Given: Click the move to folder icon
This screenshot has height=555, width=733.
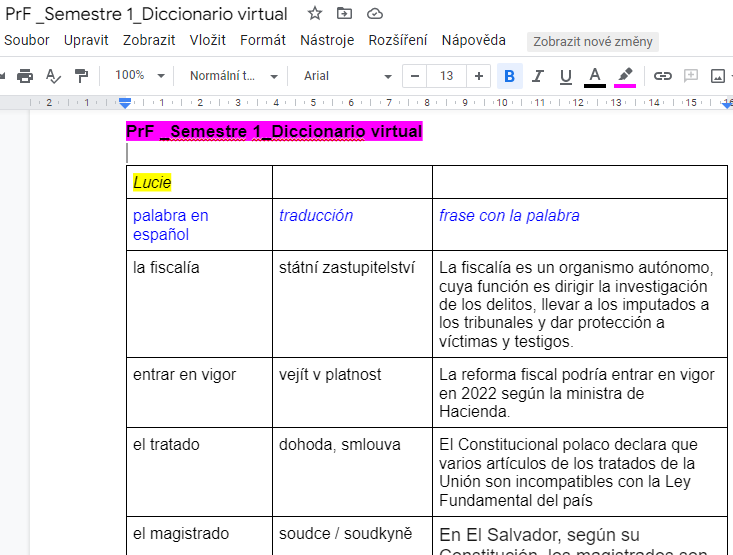Looking at the screenshot, I should click(345, 14).
